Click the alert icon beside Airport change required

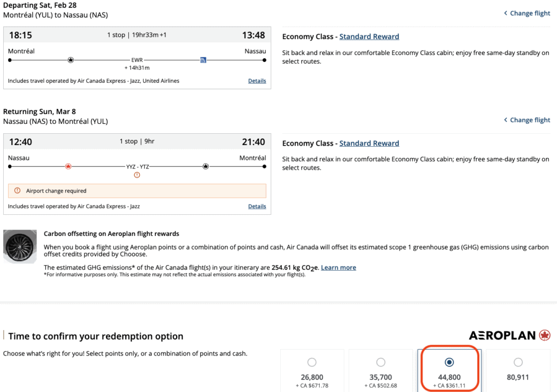click(x=17, y=191)
